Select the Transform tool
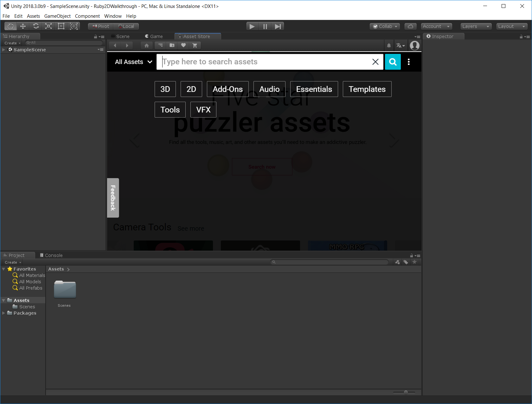532x404 pixels. (x=74, y=26)
